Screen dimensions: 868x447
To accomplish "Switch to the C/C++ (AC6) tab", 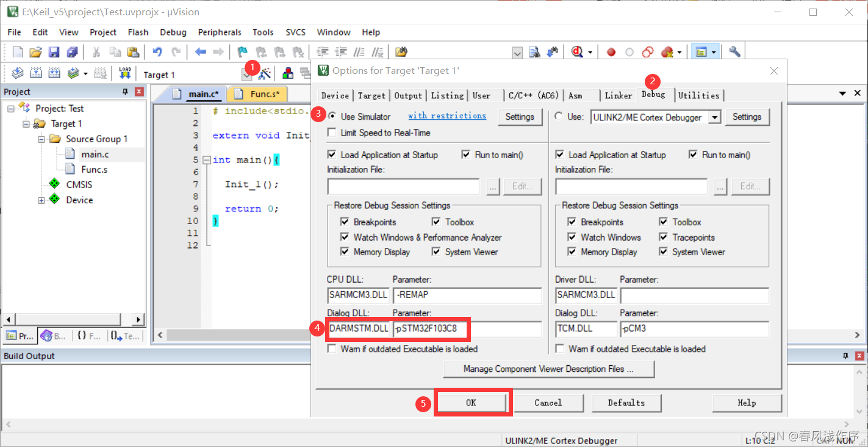I will [533, 95].
